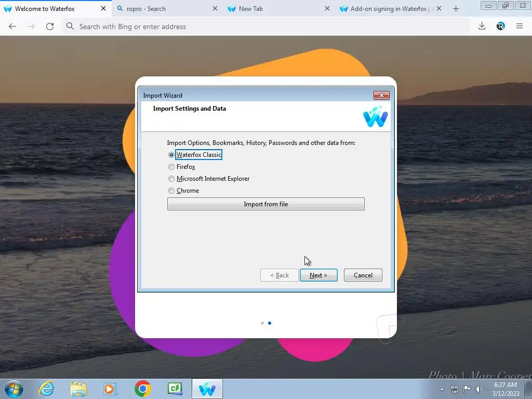Choose Chrome as import source
This screenshot has width=532, height=399.
184,191
